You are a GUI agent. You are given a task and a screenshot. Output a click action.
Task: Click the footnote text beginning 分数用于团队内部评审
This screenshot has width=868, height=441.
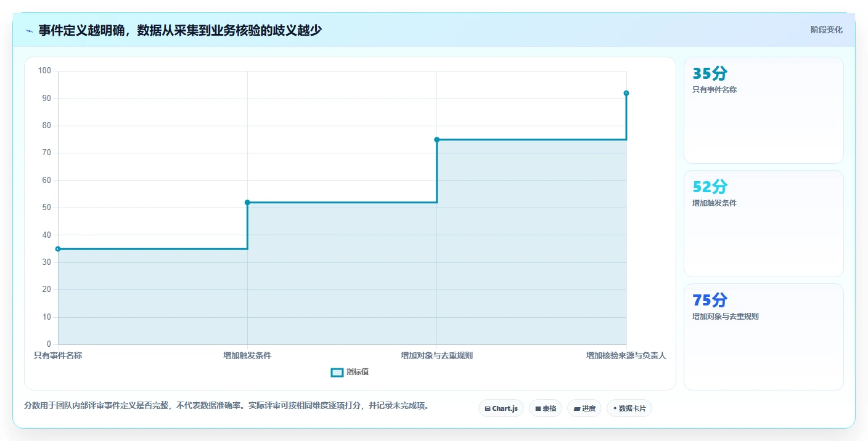click(x=226, y=406)
